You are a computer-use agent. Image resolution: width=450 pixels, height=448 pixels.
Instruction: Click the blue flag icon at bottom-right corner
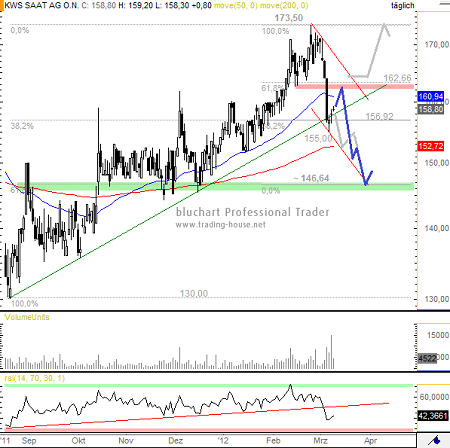pyautogui.click(x=435, y=440)
